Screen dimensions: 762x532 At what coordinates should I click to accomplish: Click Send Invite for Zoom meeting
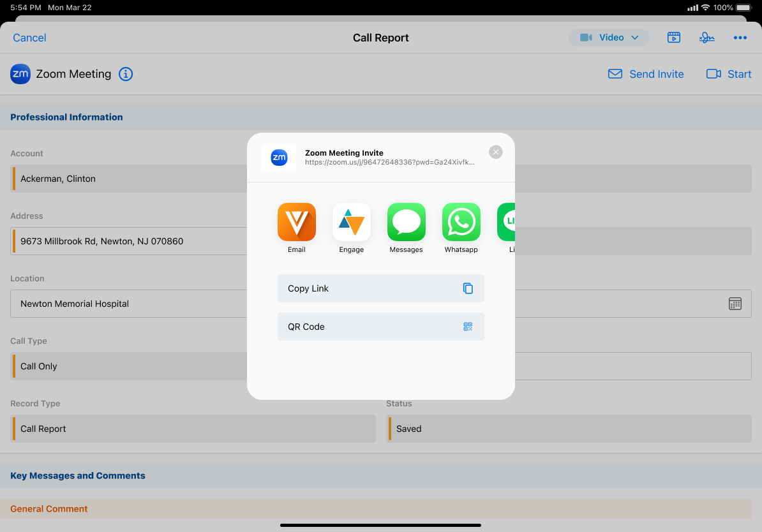(646, 74)
